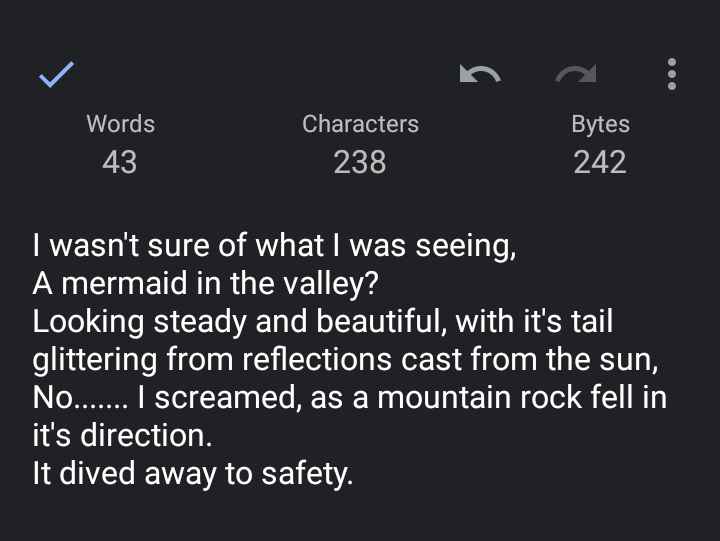Click the word count value 43
Image resolution: width=720 pixels, height=541 pixels.
120,162
